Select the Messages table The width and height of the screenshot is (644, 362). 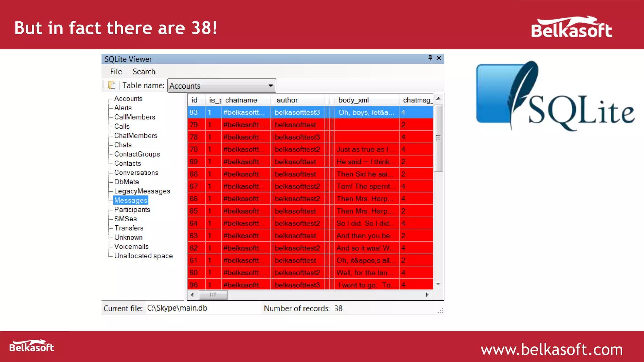click(131, 200)
